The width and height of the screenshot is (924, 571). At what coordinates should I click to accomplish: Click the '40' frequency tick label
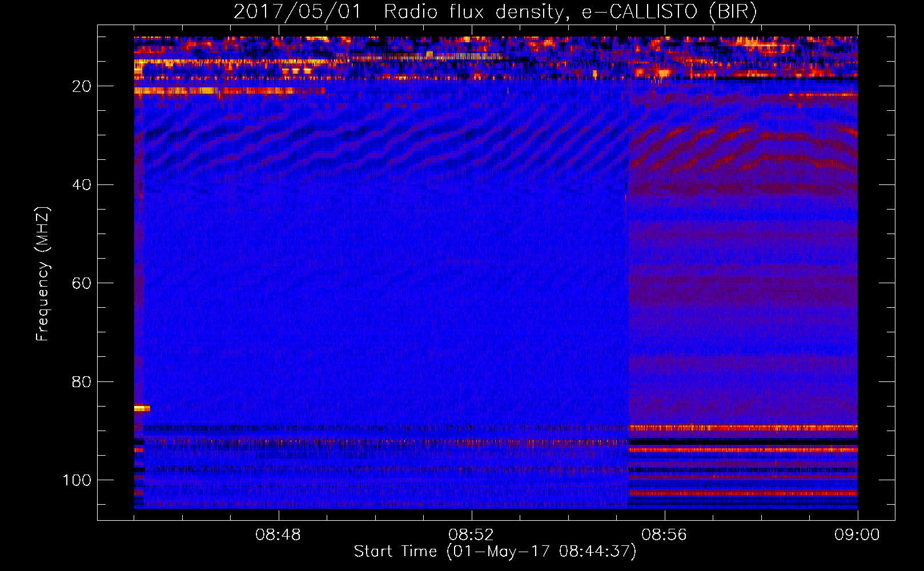pos(82,185)
